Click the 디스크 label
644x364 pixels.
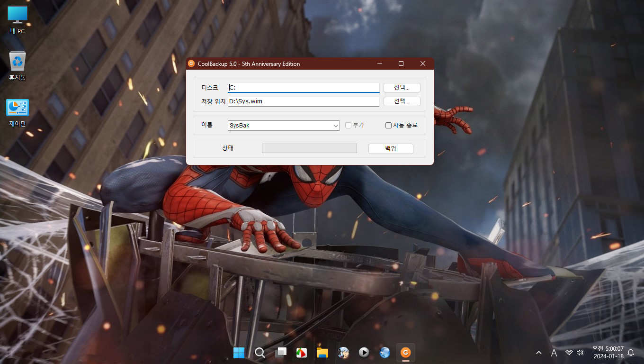tap(210, 88)
